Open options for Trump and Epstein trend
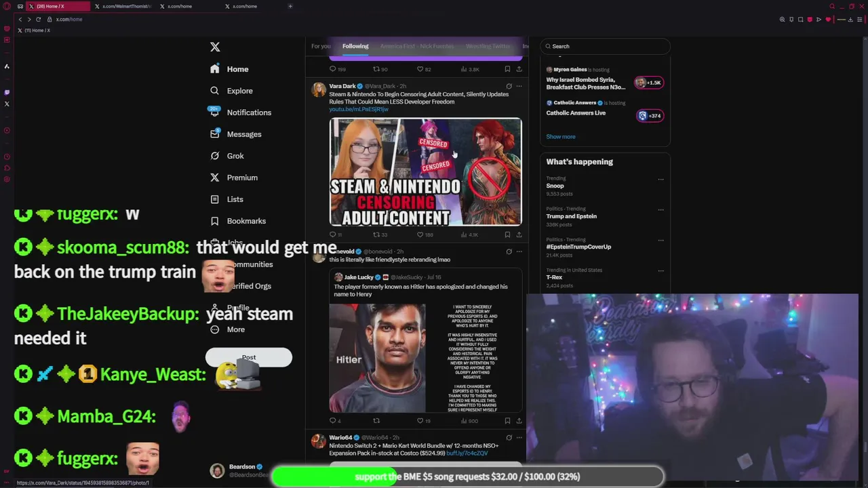The width and height of the screenshot is (868, 488). coord(660,210)
